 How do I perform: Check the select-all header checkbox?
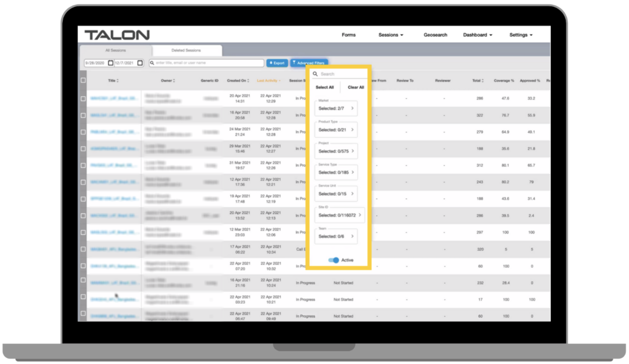click(x=83, y=80)
